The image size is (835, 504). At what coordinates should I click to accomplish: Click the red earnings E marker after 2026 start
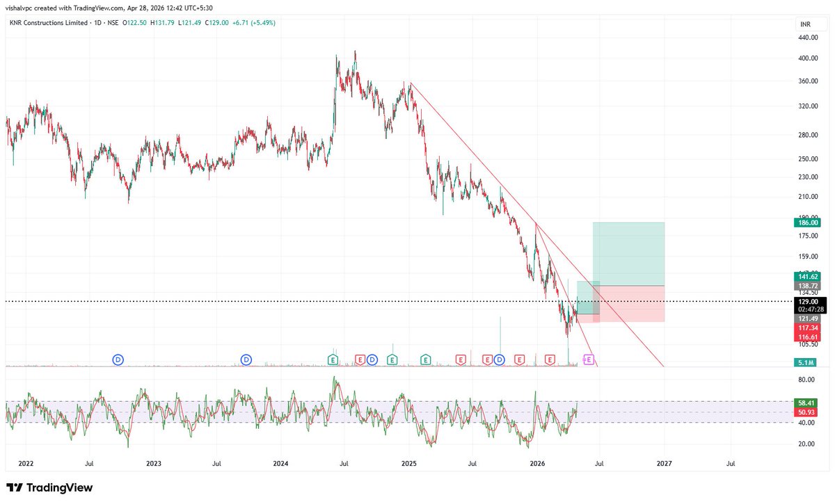click(550, 359)
